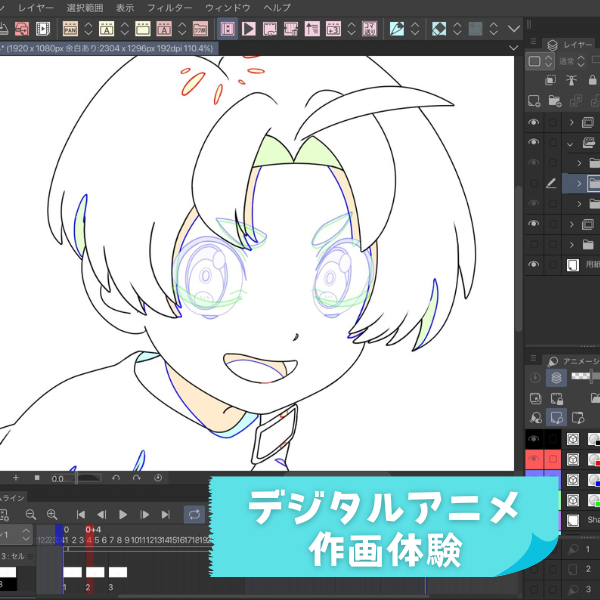The image size is (600, 600).
Task: Toggle loop playback in the timeline
Action: [194, 514]
